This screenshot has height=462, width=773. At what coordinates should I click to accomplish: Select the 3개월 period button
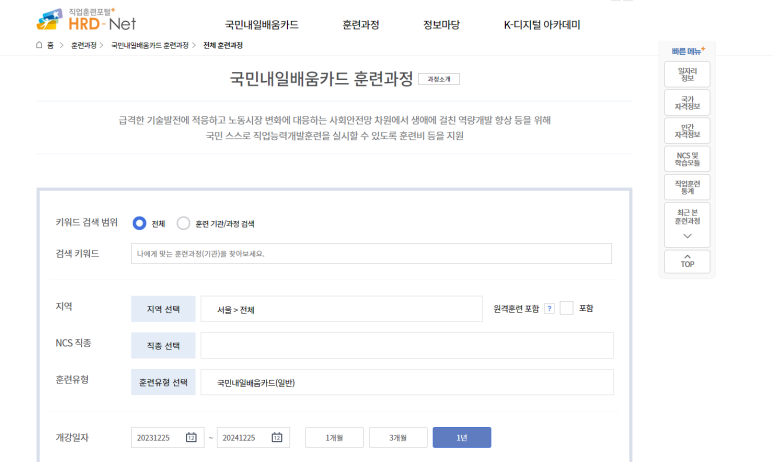coord(398,437)
